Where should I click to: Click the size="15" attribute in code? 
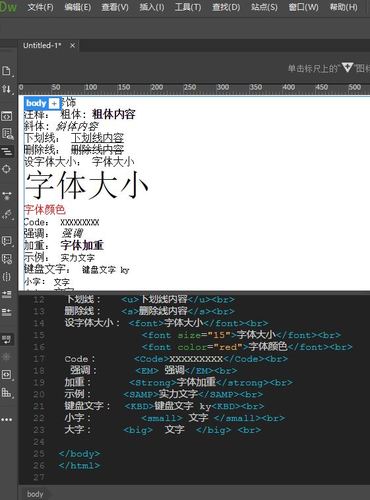[204, 335]
